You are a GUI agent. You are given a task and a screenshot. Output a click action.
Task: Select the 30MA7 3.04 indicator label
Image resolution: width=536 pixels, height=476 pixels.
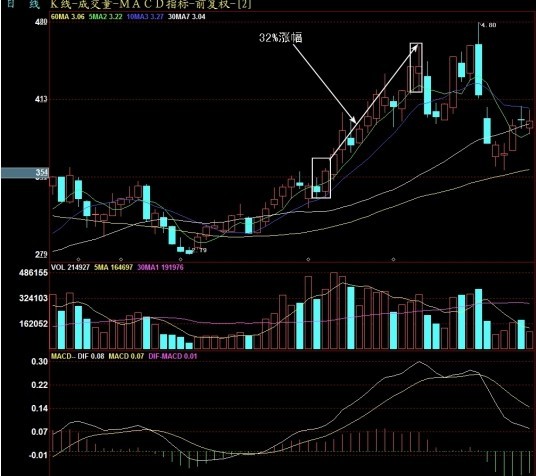coord(187,16)
